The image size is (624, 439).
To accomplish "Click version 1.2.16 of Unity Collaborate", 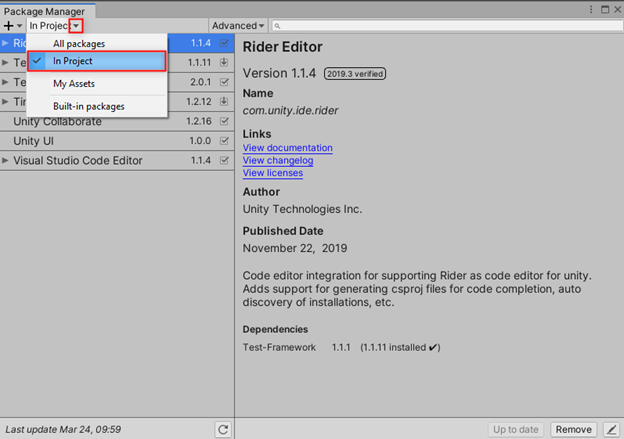I will pos(199,121).
